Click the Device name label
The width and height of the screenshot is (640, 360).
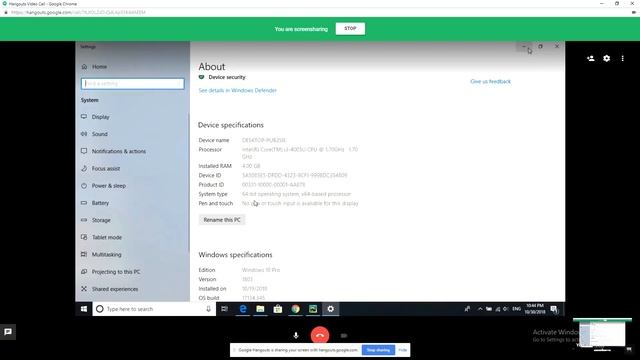(213, 140)
